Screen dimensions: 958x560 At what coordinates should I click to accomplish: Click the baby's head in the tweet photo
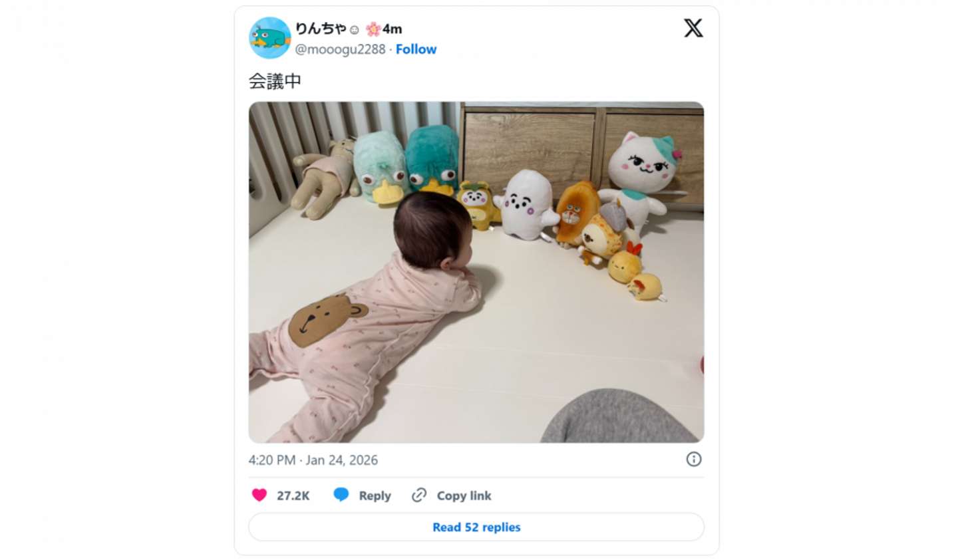[x=432, y=229]
